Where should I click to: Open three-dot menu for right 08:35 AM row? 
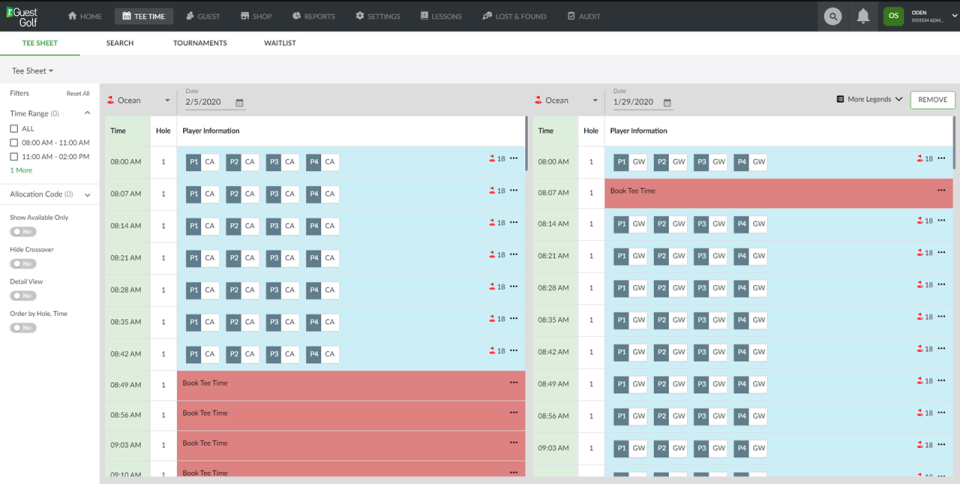pyautogui.click(x=942, y=316)
